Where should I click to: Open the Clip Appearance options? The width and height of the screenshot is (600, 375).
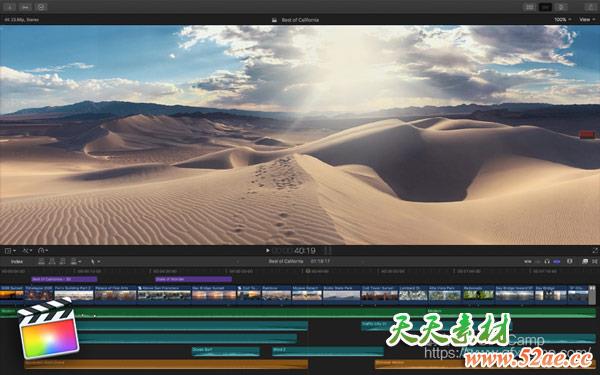(570, 261)
